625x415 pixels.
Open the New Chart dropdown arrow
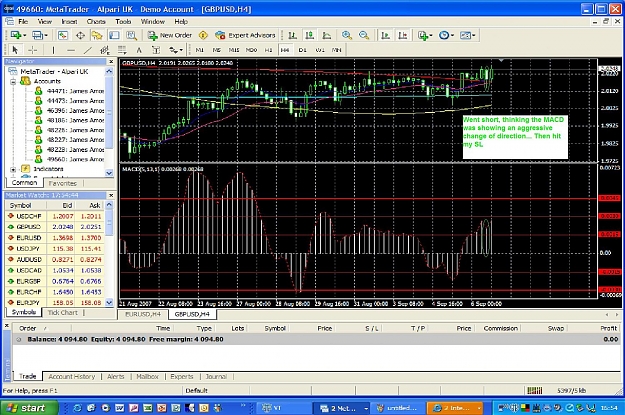pyautogui.click(x=25, y=35)
